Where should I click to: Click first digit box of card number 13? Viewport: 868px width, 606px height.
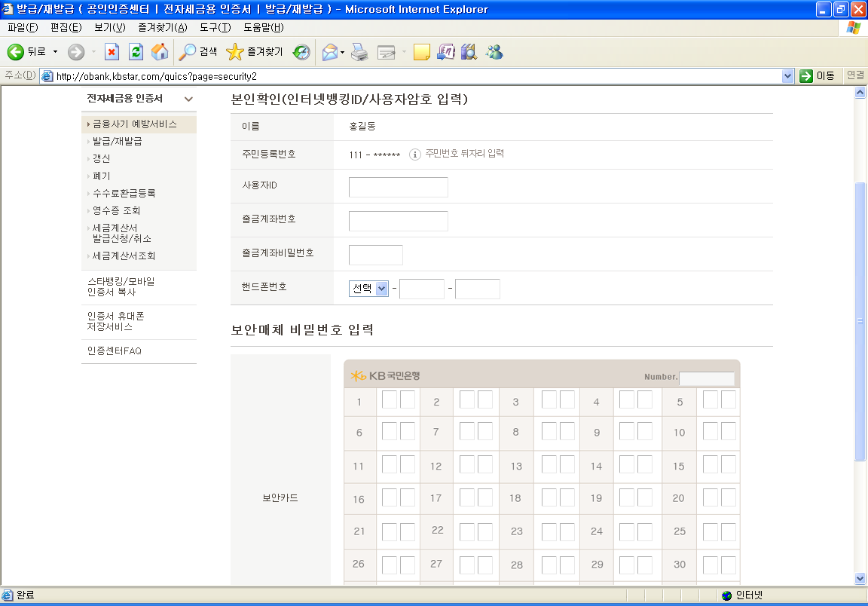click(549, 464)
